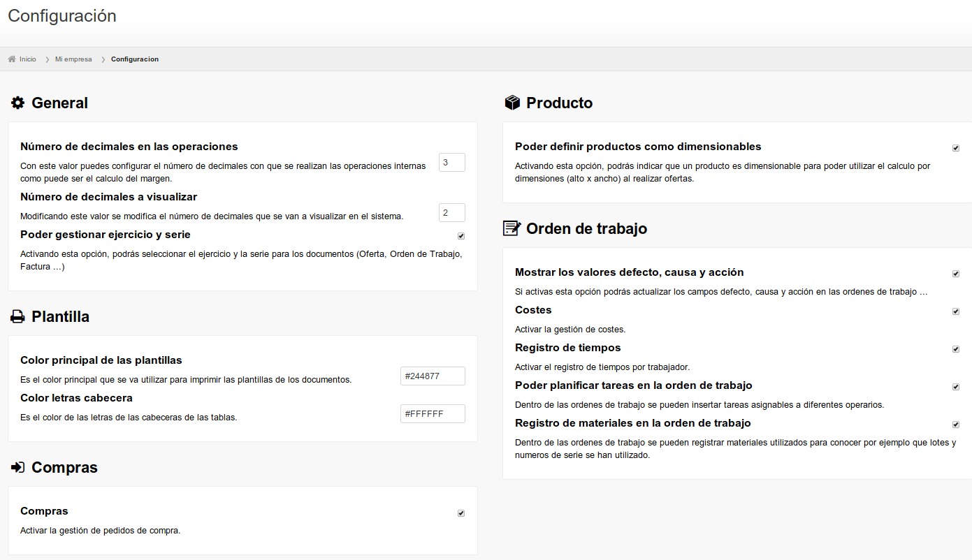Click 'Poder definir productos como dimensionables' label
The image size is (972, 560).
[x=638, y=147]
